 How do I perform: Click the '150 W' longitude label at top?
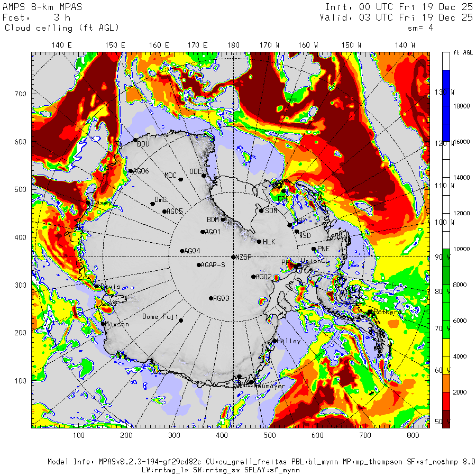pos(352,45)
